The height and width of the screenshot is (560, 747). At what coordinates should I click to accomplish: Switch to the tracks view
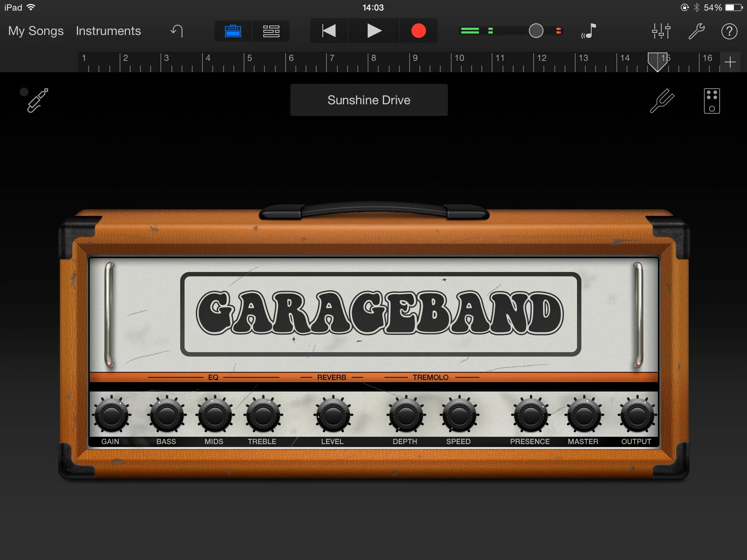point(271,31)
